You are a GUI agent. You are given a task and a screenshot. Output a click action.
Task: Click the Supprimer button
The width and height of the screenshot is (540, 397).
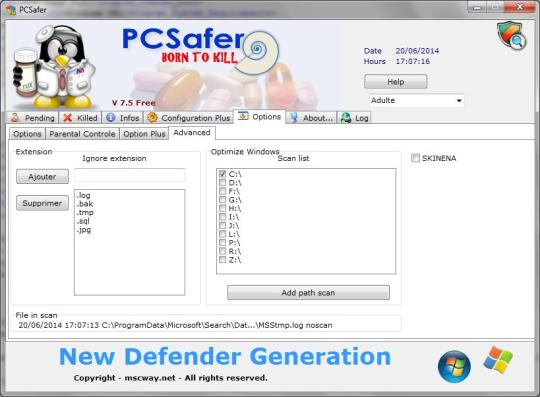42,203
